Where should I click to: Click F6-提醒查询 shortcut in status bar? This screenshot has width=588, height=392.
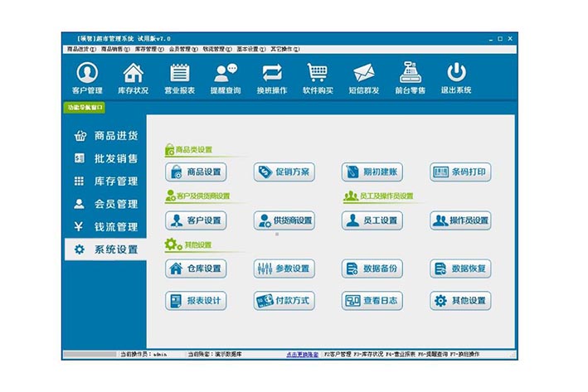click(x=433, y=354)
